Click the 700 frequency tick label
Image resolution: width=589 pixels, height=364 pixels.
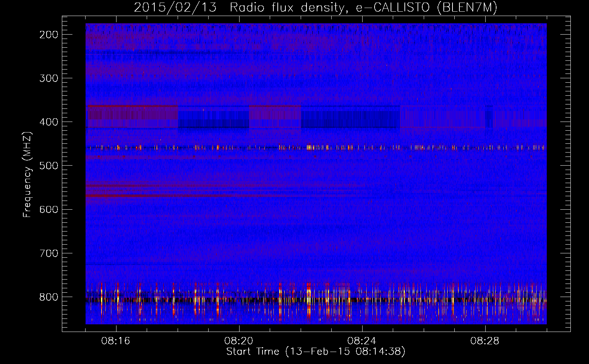click(x=49, y=253)
